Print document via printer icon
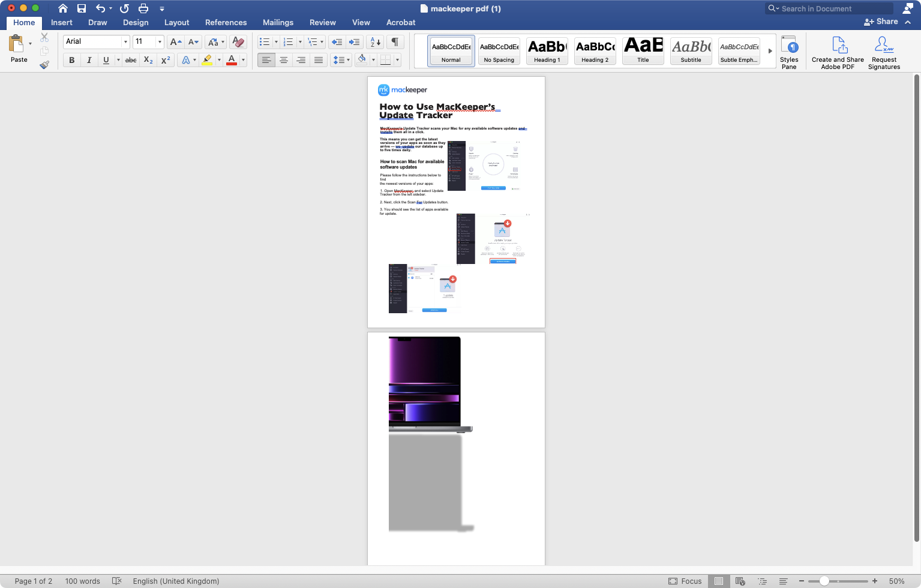 click(143, 8)
